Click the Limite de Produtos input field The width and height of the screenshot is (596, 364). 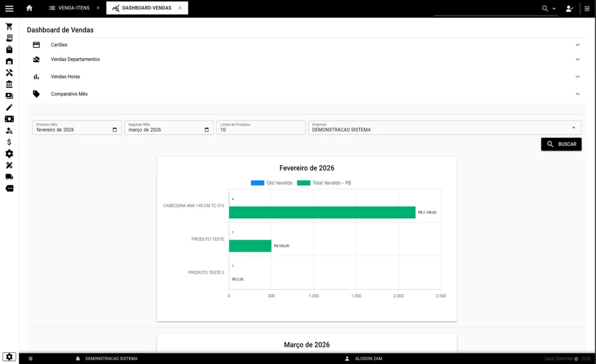tap(260, 128)
